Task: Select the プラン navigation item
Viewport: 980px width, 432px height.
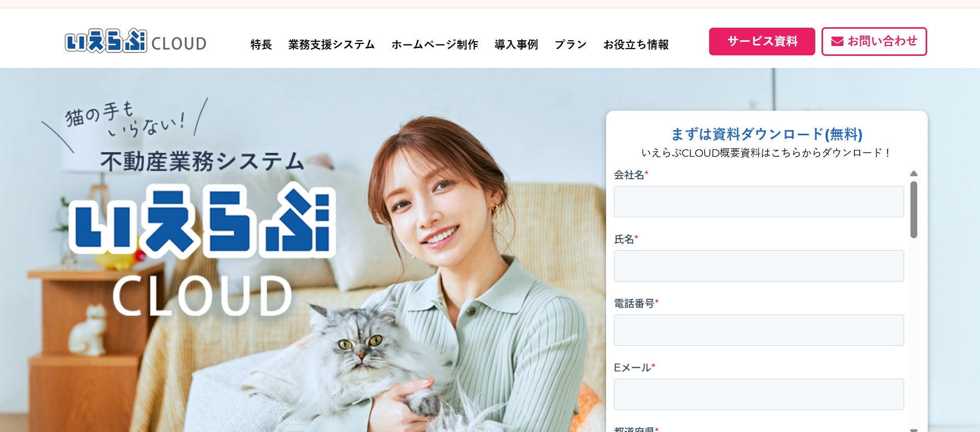Action: tap(571, 44)
